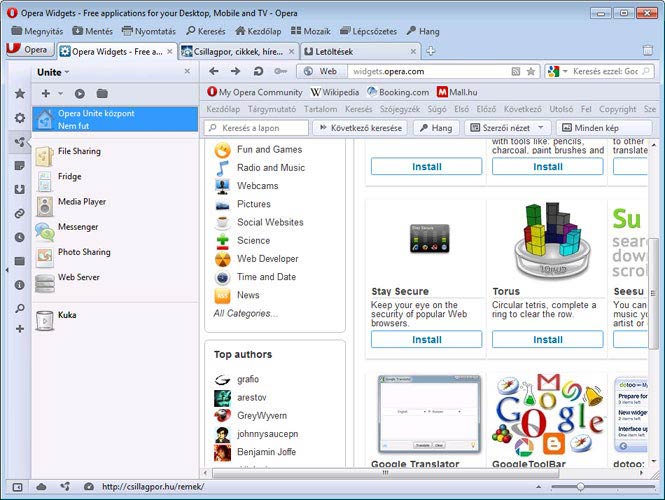Select Messenger in Unite list

point(115,232)
